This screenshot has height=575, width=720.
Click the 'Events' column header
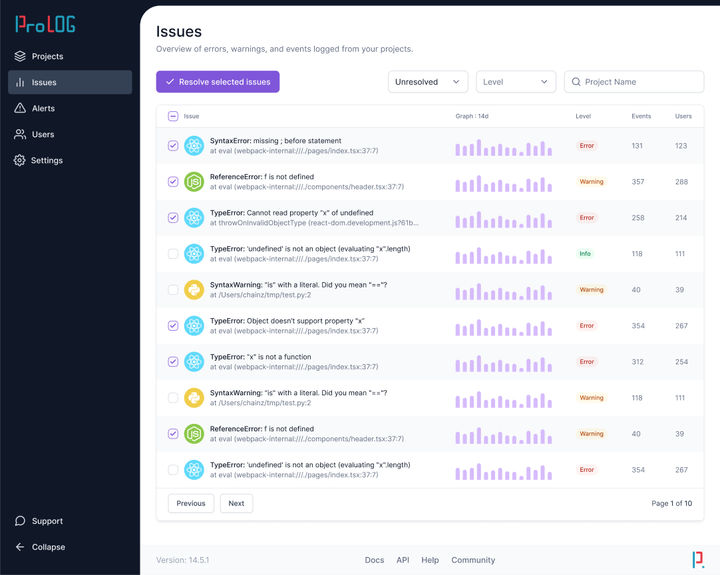point(641,116)
